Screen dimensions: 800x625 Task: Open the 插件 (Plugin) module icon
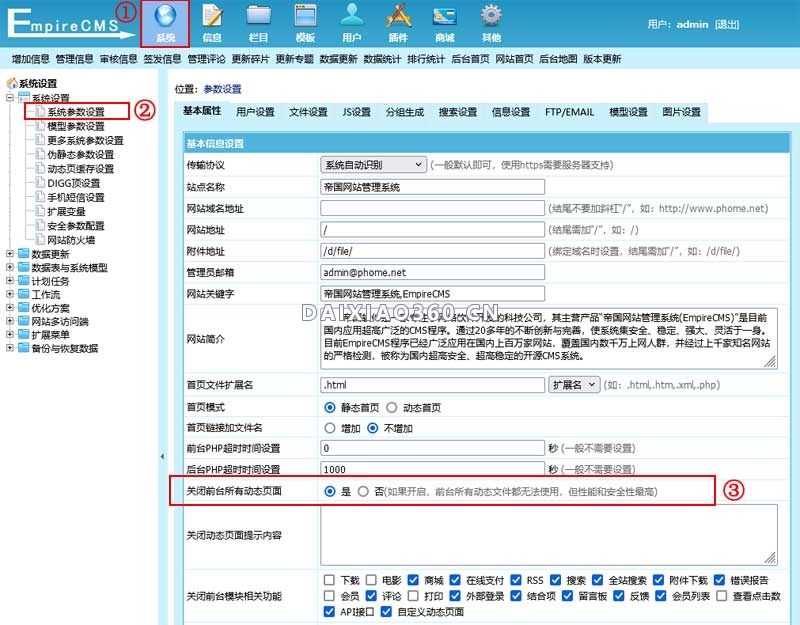tap(399, 20)
